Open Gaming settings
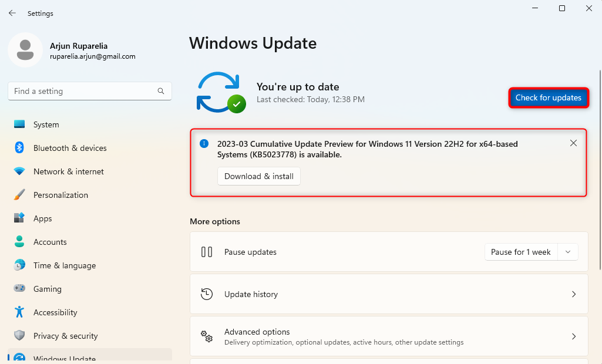The height and width of the screenshot is (364, 602). click(90, 288)
